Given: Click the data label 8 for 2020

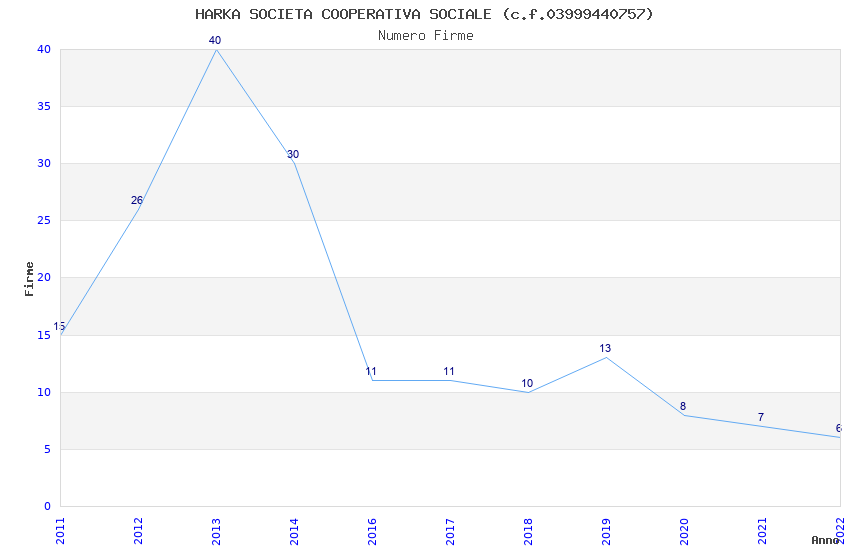Looking at the screenshot, I should point(683,406).
